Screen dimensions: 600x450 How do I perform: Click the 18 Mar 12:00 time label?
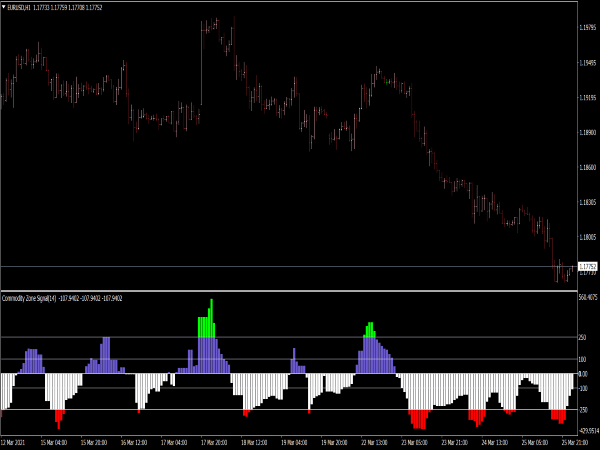(x=254, y=442)
